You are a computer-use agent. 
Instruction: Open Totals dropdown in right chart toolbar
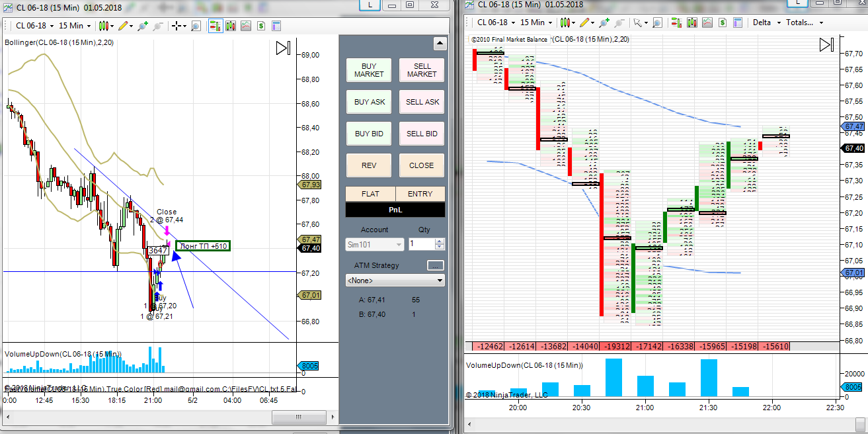[805, 22]
